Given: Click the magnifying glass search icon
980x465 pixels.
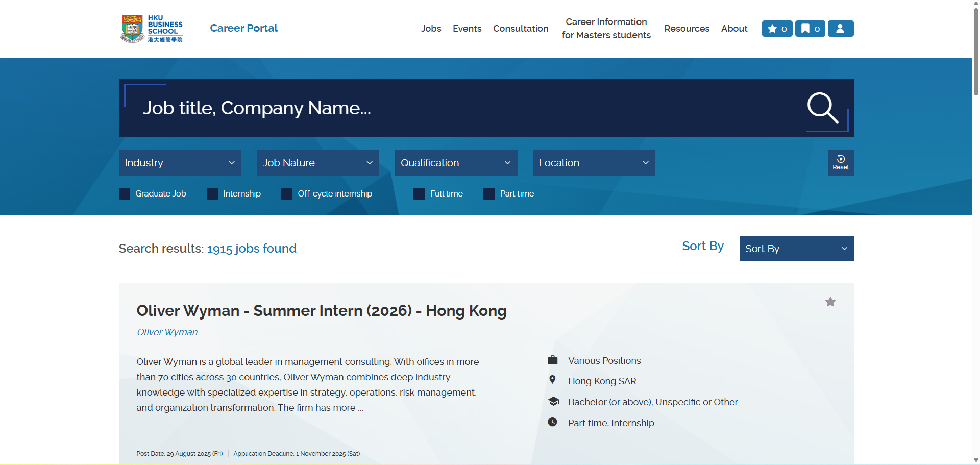Looking at the screenshot, I should [x=822, y=108].
